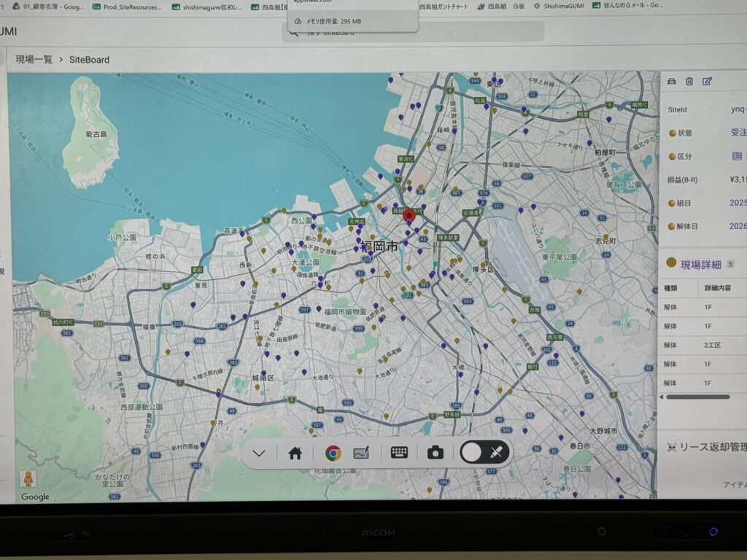This screenshot has height=560, width=747.
Task: Click the 春日市 map label
Action: coord(580,446)
